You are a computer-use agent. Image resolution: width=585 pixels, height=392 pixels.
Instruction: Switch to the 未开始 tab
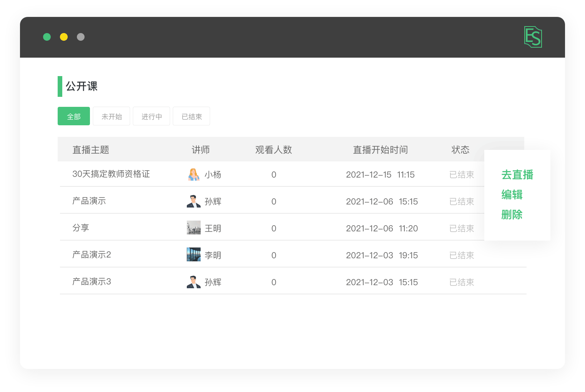coord(111,116)
